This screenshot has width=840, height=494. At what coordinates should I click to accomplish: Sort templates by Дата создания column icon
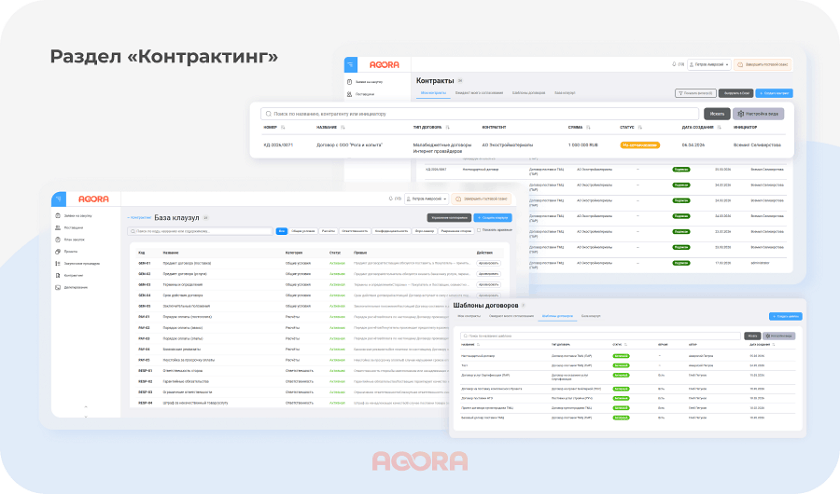click(774, 345)
